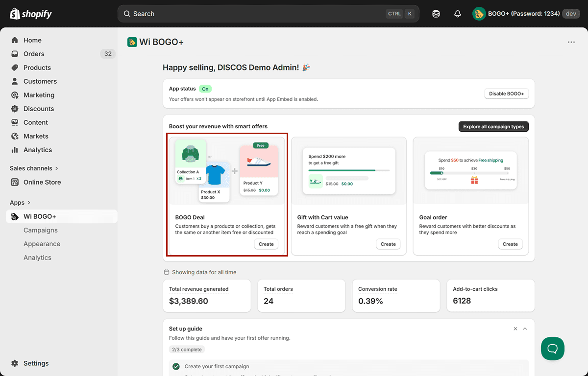Click the search magnifier icon
This screenshot has height=376, width=588.
click(127, 14)
